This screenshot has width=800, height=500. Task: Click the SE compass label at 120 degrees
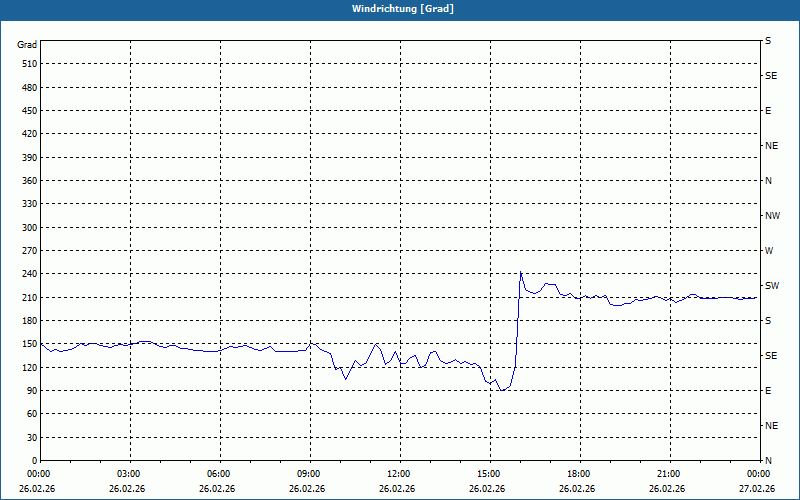pos(771,356)
